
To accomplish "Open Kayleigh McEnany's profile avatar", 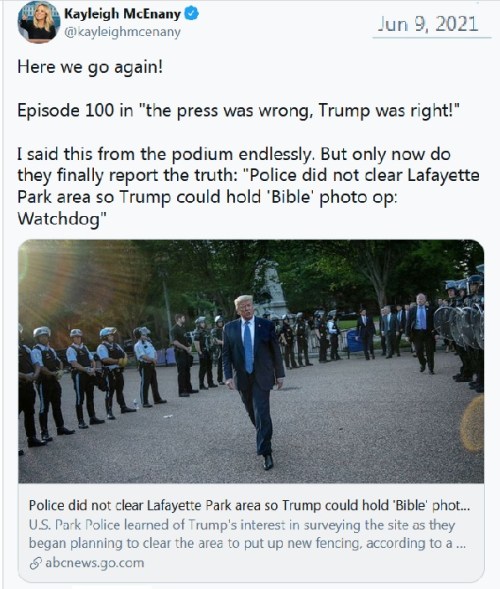I will (39, 22).
